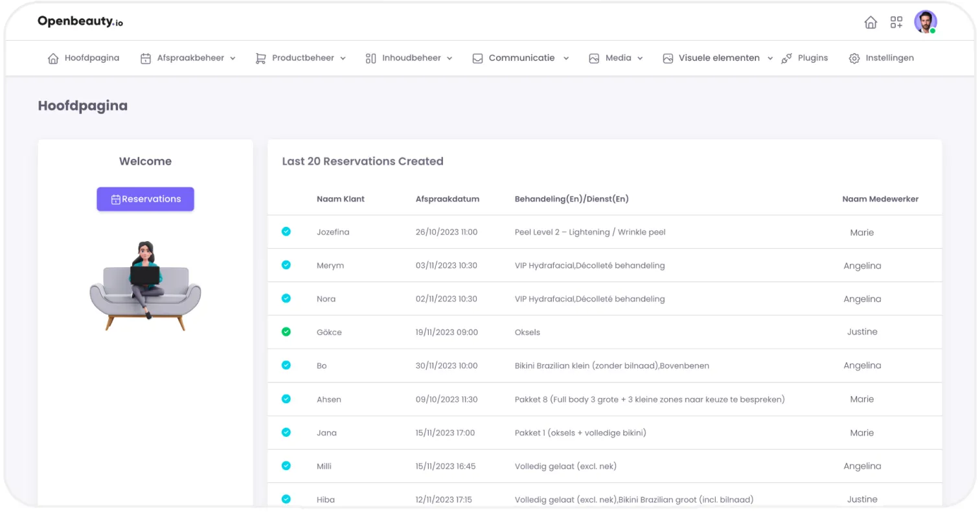Expand the Afspraakbeheer dropdown chevron
This screenshot has width=980, height=514.
coord(233,58)
